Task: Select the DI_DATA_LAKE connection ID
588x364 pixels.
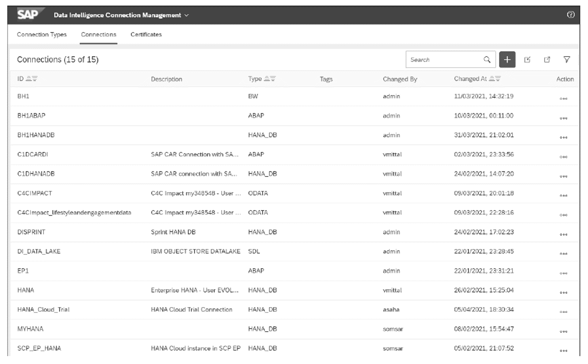Action: (39, 251)
